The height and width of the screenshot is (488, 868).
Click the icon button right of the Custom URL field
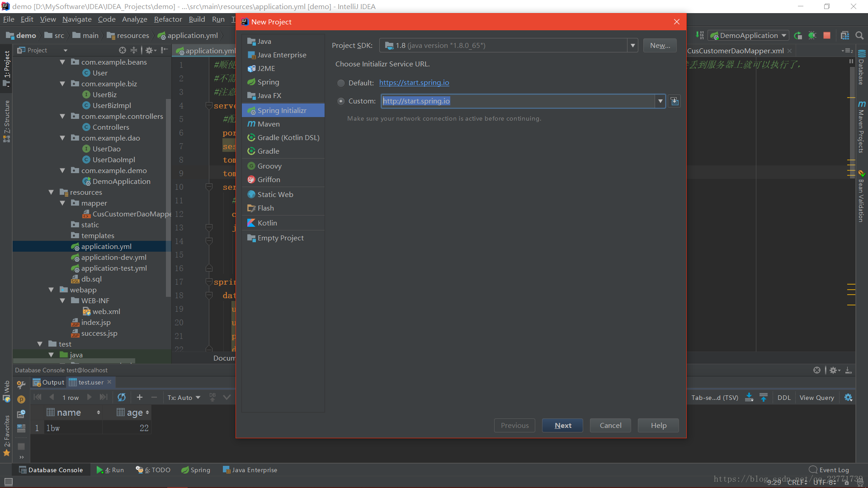click(x=675, y=101)
